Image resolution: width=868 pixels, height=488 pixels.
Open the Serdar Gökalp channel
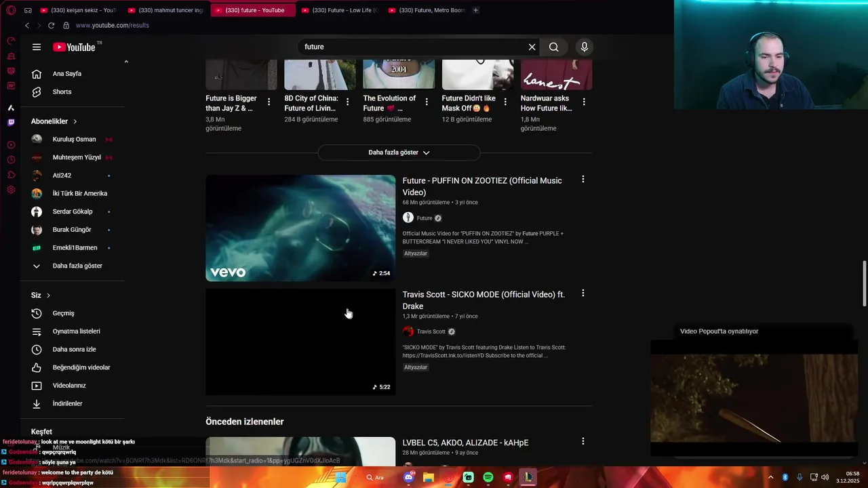click(73, 211)
